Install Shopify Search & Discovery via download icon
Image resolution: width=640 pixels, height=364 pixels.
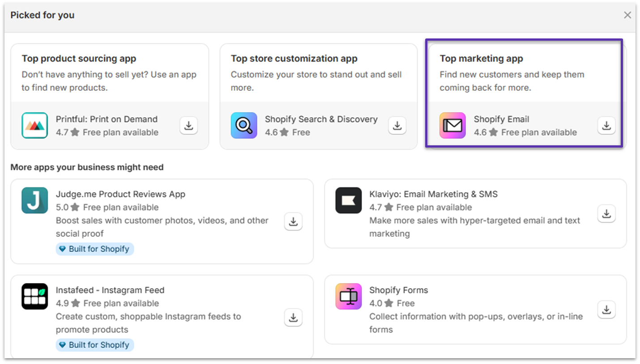(x=397, y=126)
